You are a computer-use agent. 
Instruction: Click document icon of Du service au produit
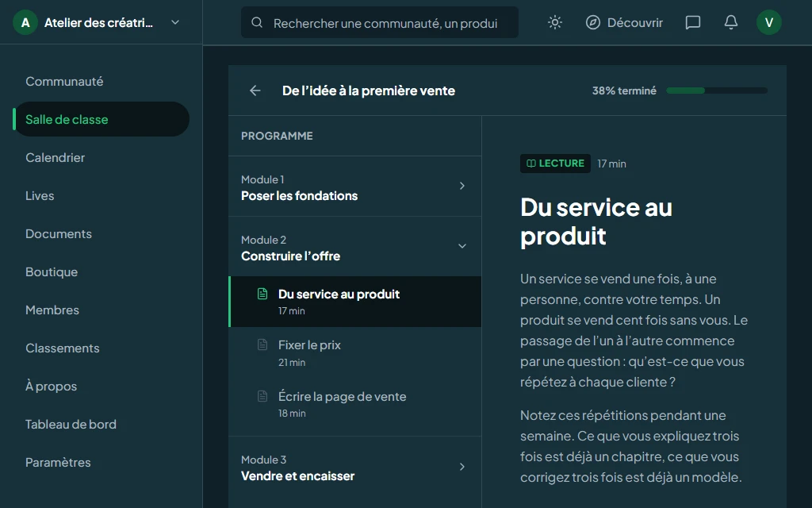[x=262, y=294]
